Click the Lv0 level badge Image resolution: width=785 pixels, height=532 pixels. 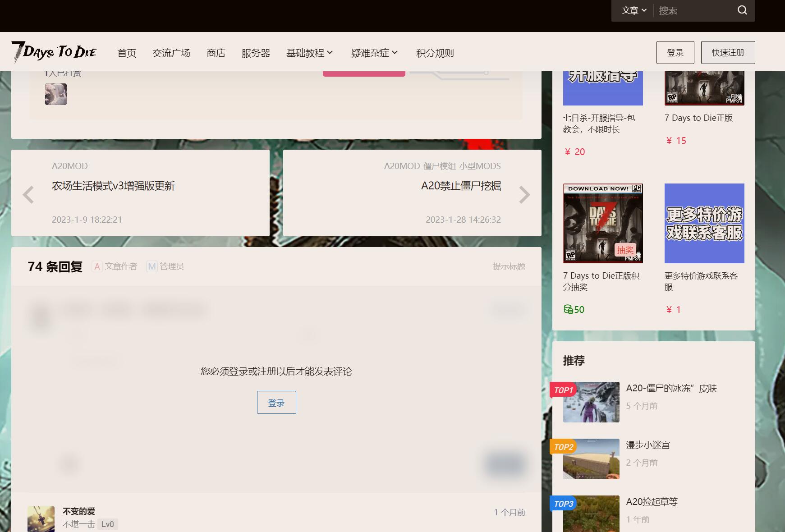click(108, 524)
